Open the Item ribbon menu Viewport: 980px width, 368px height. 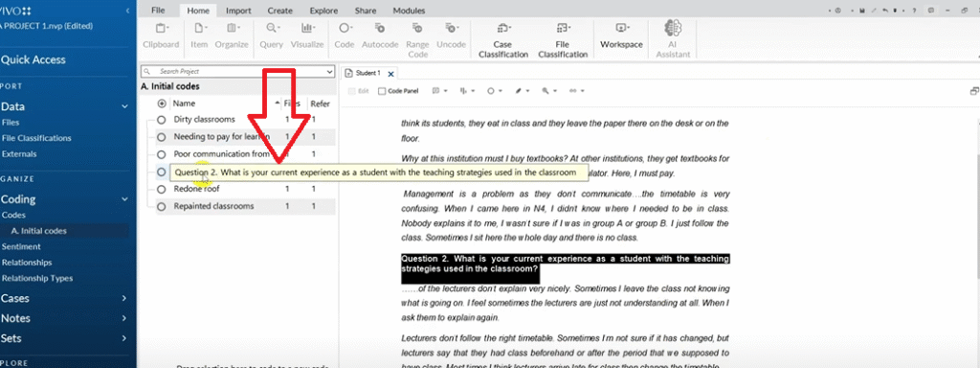pyautogui.click(x=199, y=35)
